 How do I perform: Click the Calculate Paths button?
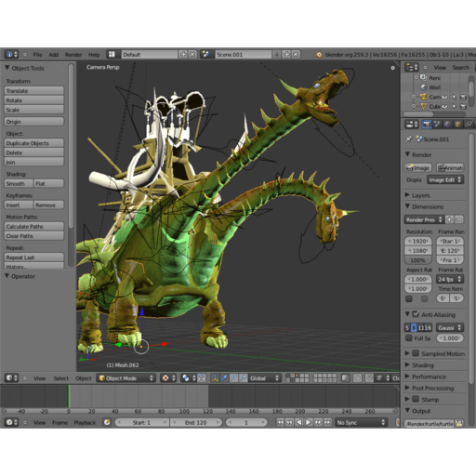click(x=34, y=226)
